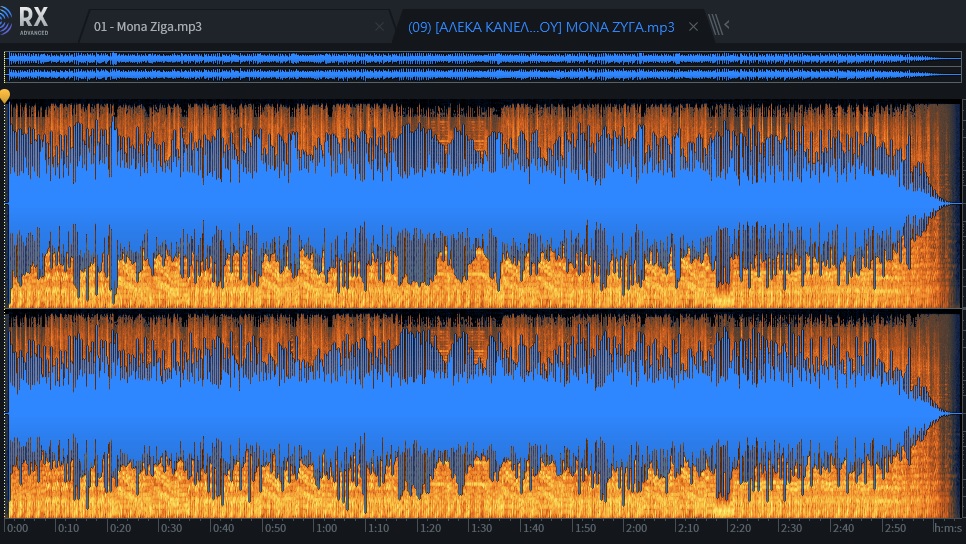Click the 0:50 mark on the time ruler
This screenshot has width=966, height=544.
274,528
